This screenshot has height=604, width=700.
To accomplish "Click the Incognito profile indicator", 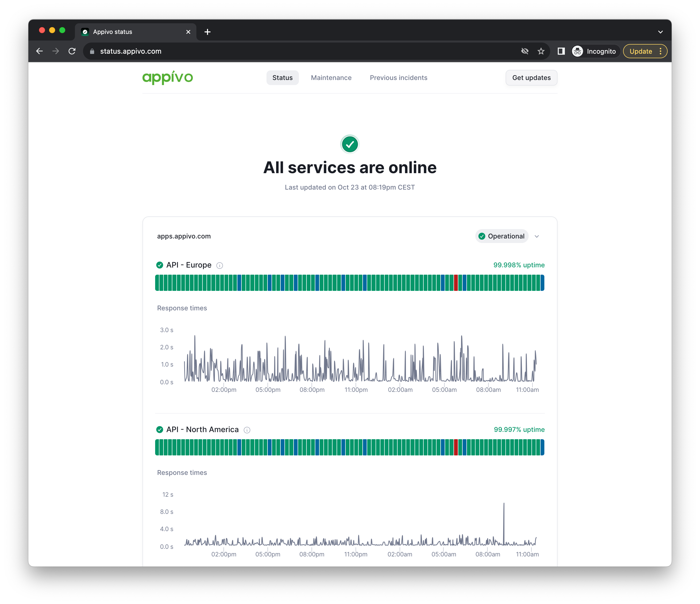I will point(594,51).
